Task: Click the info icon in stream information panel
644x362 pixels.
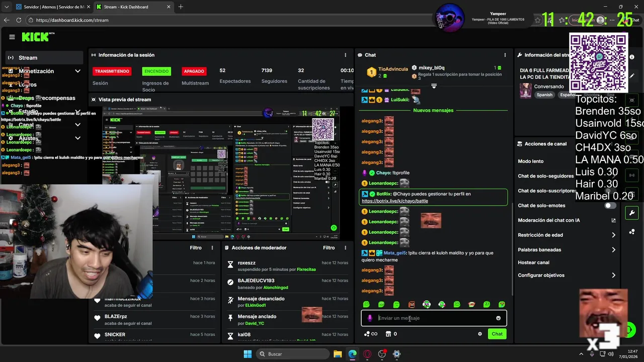Action: coord(632,57)
